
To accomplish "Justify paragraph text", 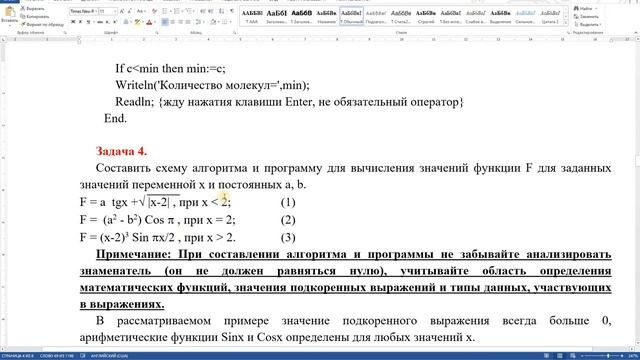I will click(x=188, y=22).
